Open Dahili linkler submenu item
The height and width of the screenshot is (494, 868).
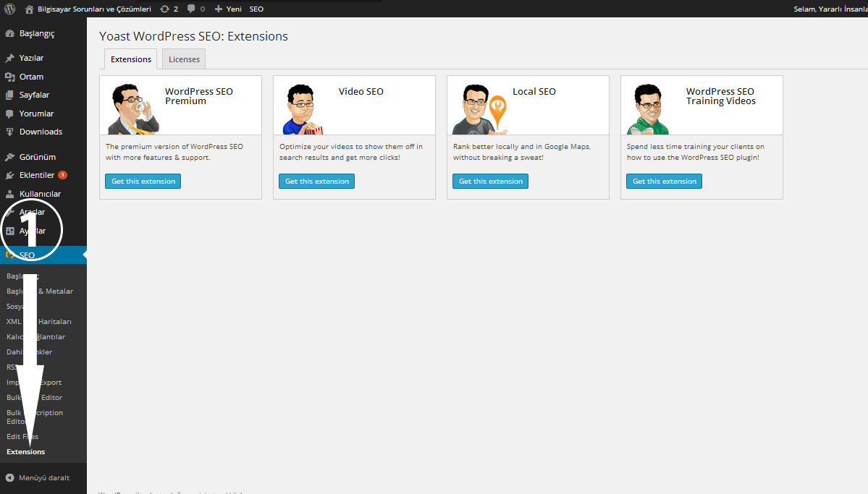30,352
